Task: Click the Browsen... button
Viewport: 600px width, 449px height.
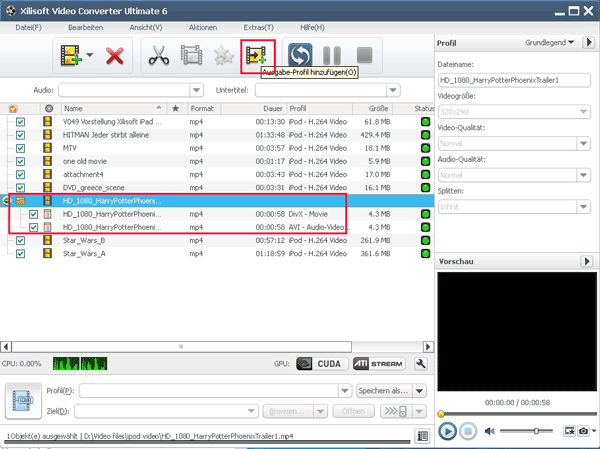Action: point(288,411)
